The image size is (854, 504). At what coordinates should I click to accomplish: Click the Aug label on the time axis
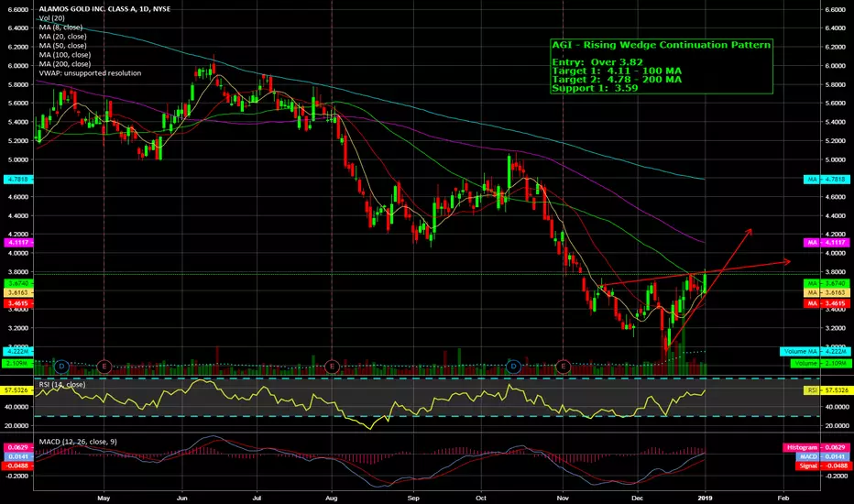[x=331, y=498]
